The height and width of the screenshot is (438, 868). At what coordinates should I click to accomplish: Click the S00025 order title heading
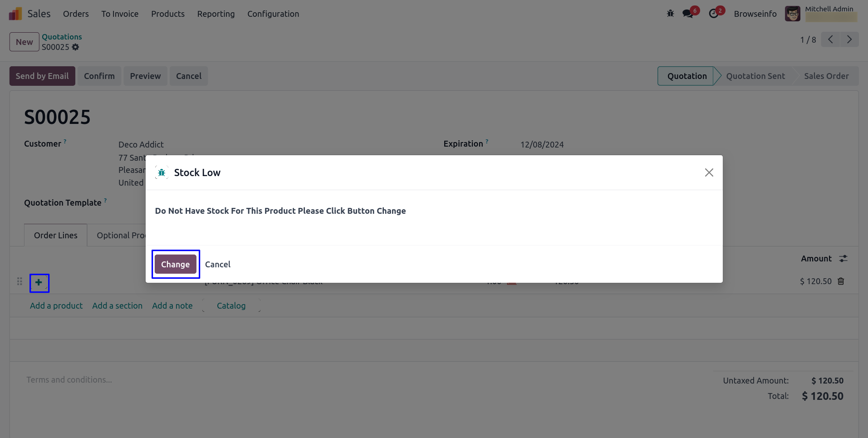pos(57,117)
